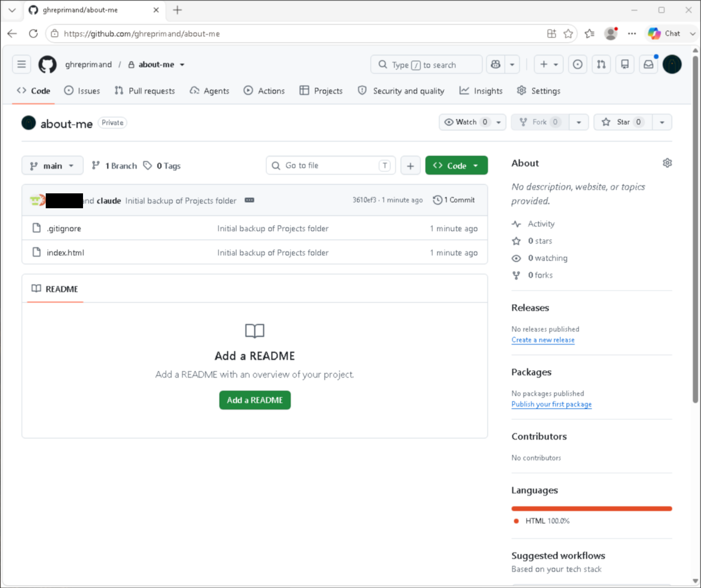The width and height of the screenshot is (701, 588).
Task: Switch to the Issues tab
Action: point(82,91)
